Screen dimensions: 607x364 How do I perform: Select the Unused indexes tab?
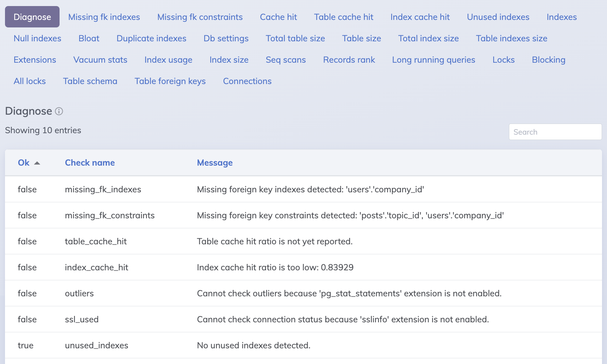[498, 17]
